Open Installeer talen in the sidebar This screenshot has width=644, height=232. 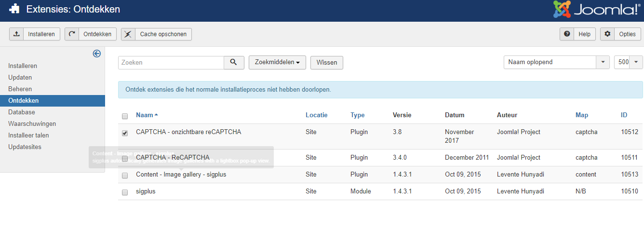(x=28, y=135)
